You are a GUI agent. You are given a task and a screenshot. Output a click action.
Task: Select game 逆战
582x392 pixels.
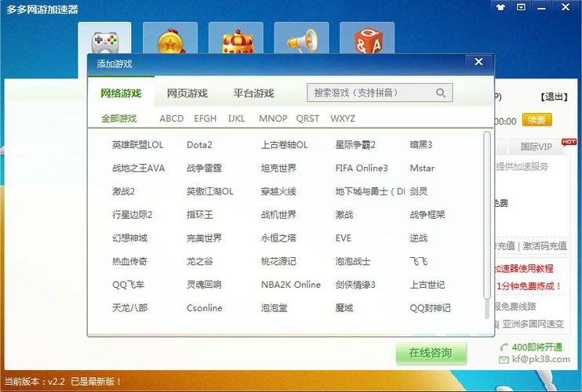click(x=418, y=238)
